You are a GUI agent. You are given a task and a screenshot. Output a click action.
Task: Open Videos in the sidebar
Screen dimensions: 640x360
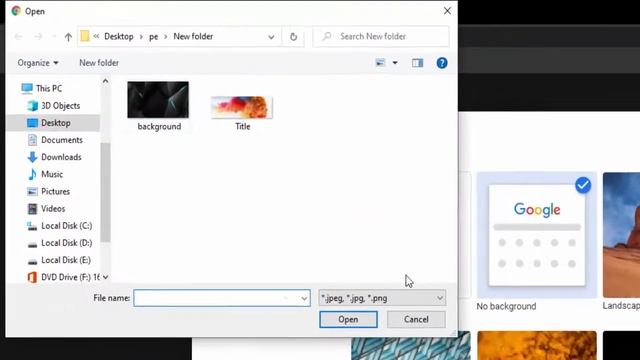click(53, 209)
